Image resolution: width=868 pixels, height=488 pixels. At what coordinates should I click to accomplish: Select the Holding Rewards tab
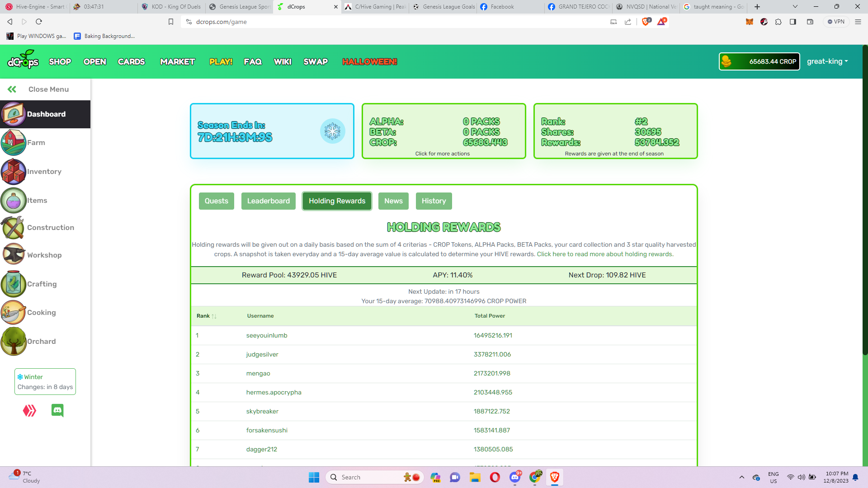tap(337, 201)
